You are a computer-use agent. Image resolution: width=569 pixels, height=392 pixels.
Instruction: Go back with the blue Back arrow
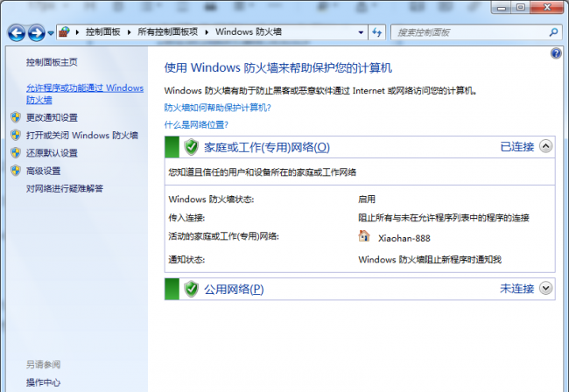coord(17,33)
